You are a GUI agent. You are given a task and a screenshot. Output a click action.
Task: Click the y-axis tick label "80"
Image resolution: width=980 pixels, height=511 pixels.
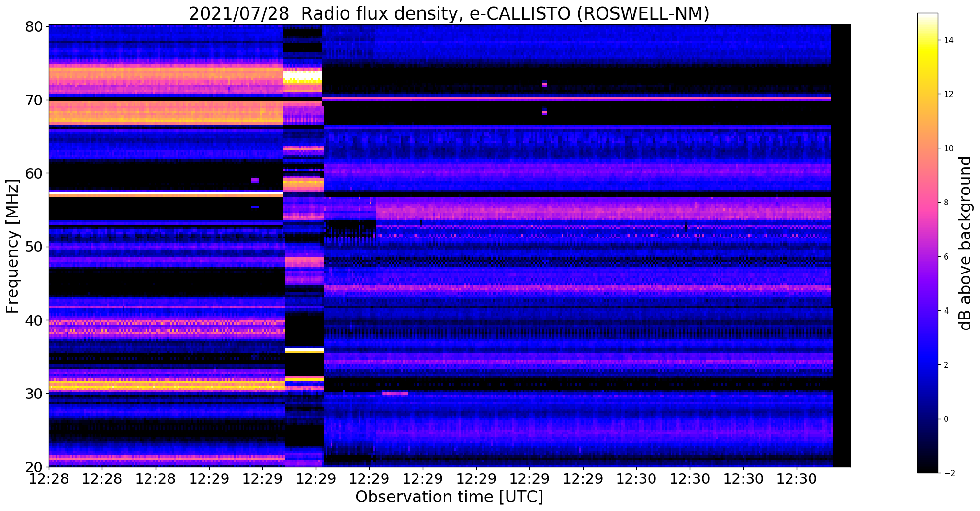33,26
